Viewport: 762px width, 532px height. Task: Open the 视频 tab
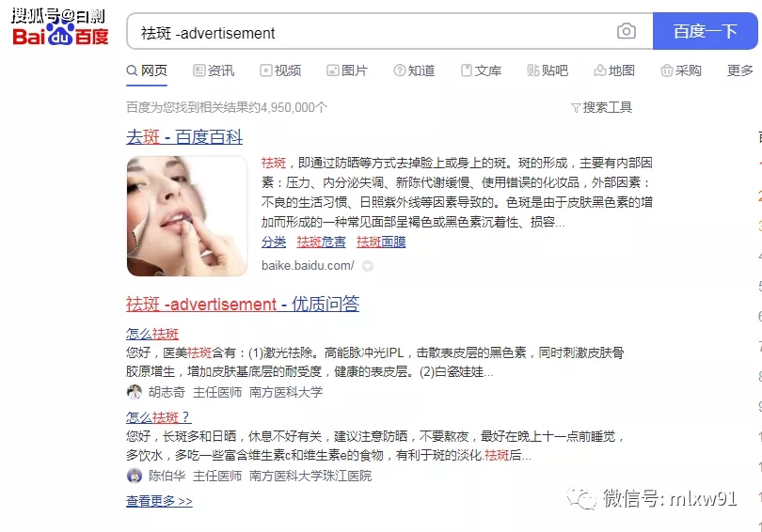click(280, 70)
